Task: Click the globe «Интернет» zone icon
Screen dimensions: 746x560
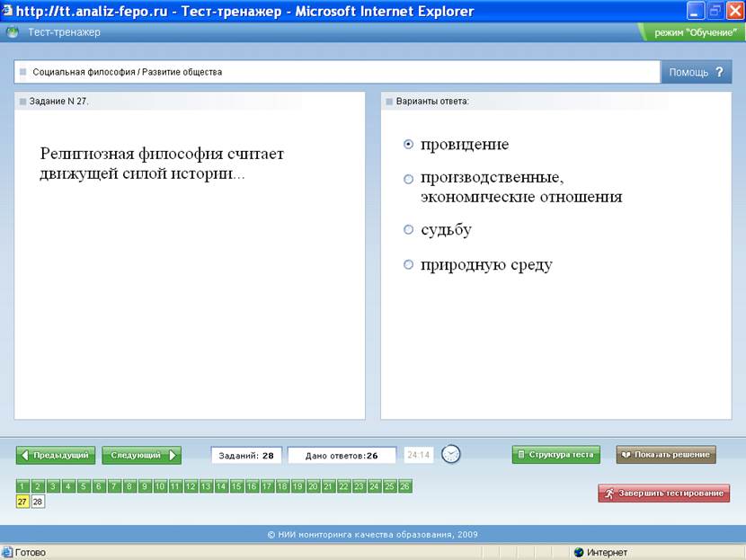Action: (x=579, y=553)
